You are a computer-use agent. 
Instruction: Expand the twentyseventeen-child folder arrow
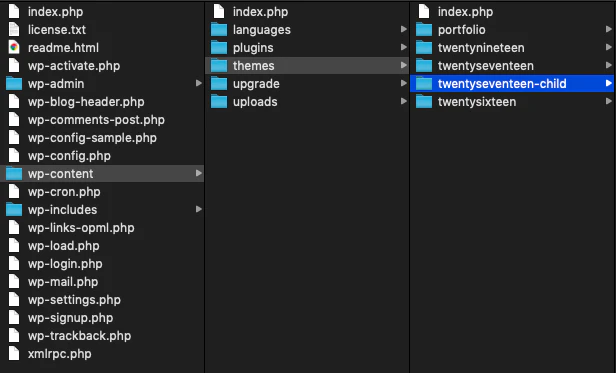coord(609,83)
